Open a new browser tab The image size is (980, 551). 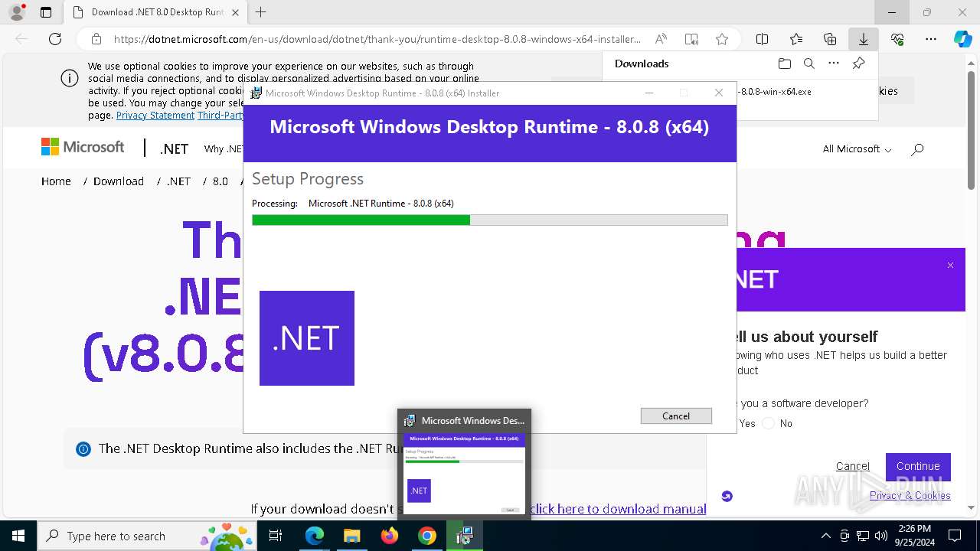[x=260, y=12]
